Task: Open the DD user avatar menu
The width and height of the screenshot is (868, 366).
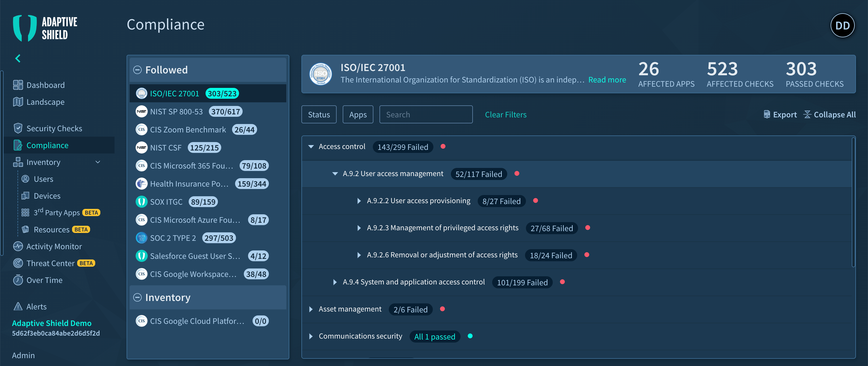Action: (842, 26)
